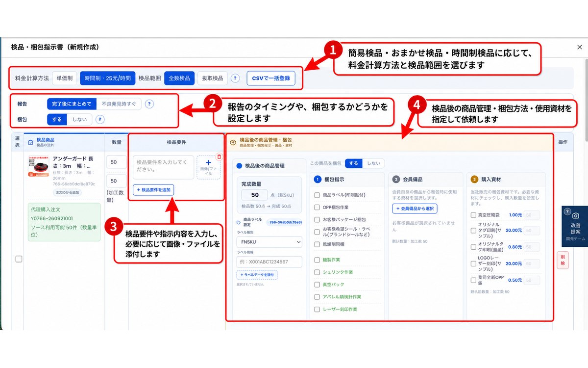
Task: Choose 全数検品 inspection range
Action: (x=179, y=78)
